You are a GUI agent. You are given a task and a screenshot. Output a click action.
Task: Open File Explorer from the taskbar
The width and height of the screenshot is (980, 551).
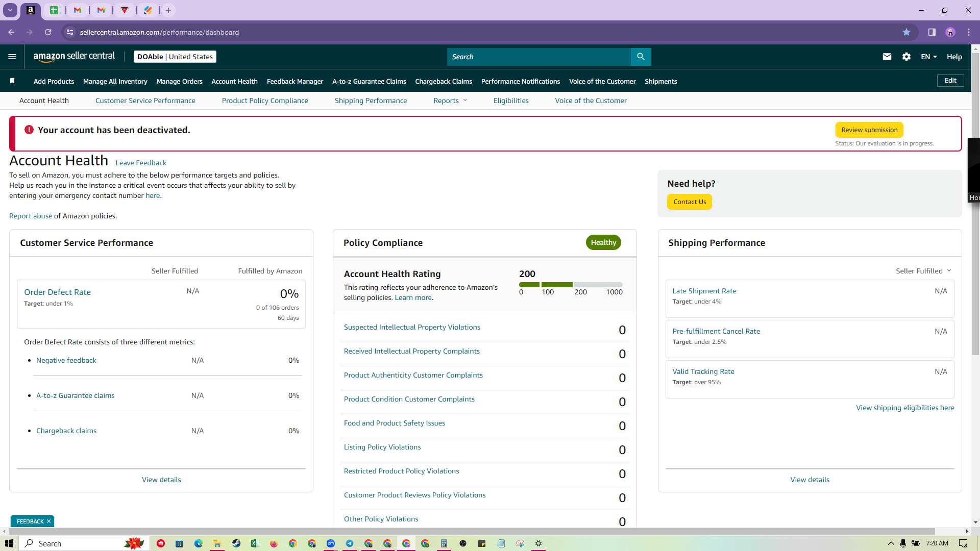coord(217,543)
